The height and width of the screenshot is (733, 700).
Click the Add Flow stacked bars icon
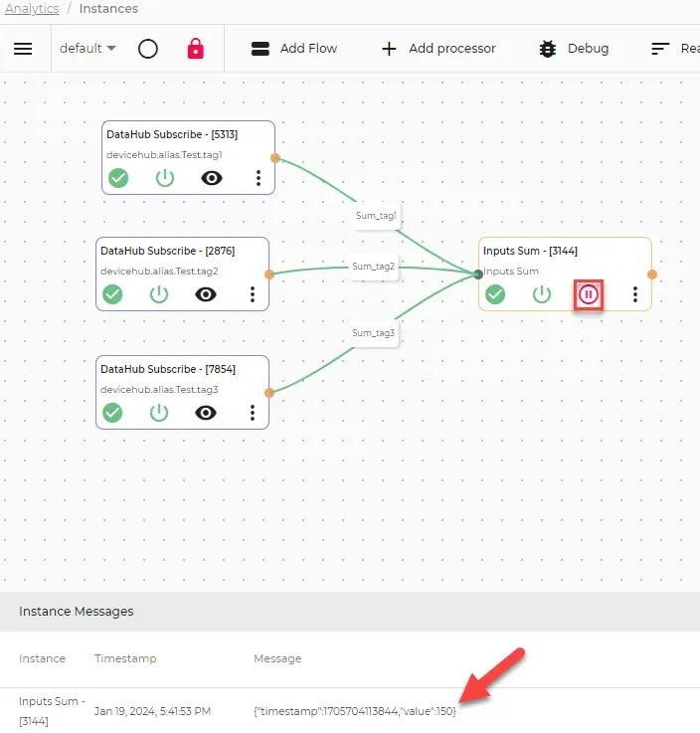click(x=261, y=49)
